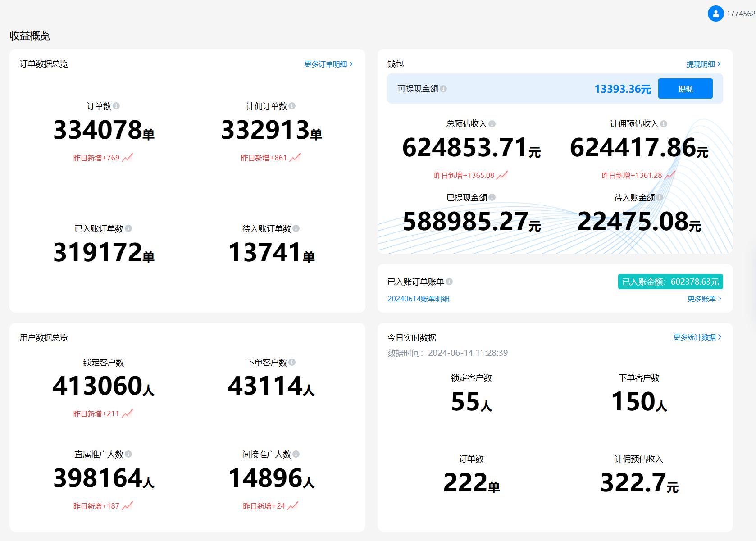Viewport: 756px width, 541px height.
Task: Click the info icon next to 待入账订单数
Action: click(296, 228)
